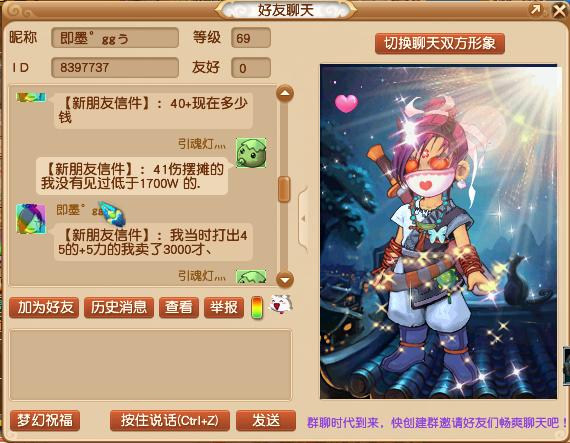Send message with 发送 button
570x443 pixels.
tap(266, 420)
